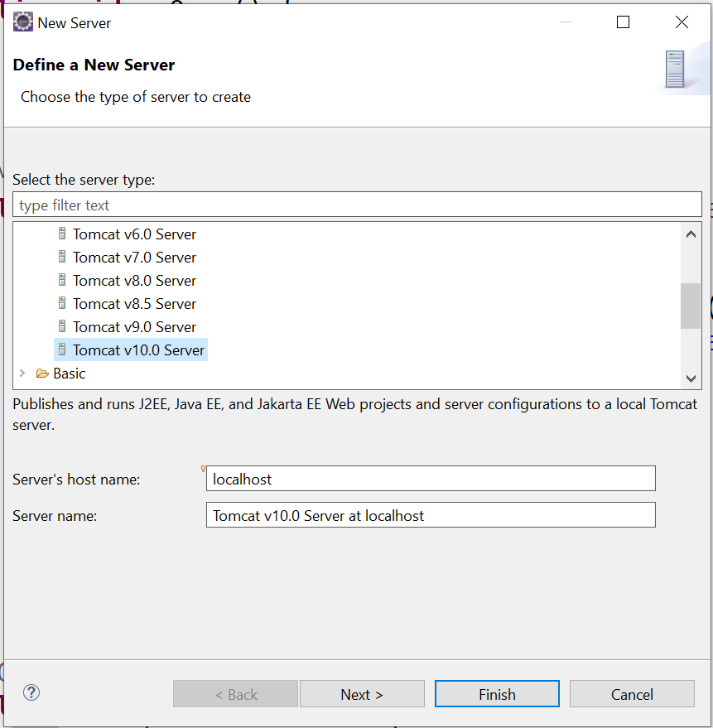The image size is (713, 728).
Task: Select Tomcat v7.0 Server text
Action: 134,258
